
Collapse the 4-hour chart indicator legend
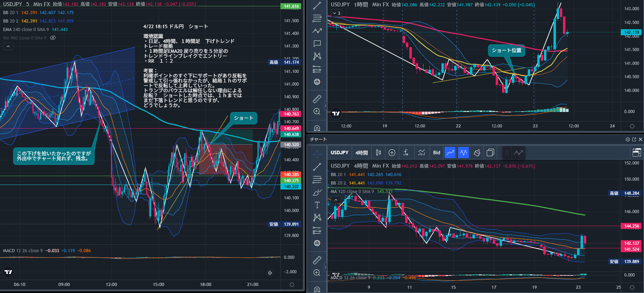[x=336, y=200]
